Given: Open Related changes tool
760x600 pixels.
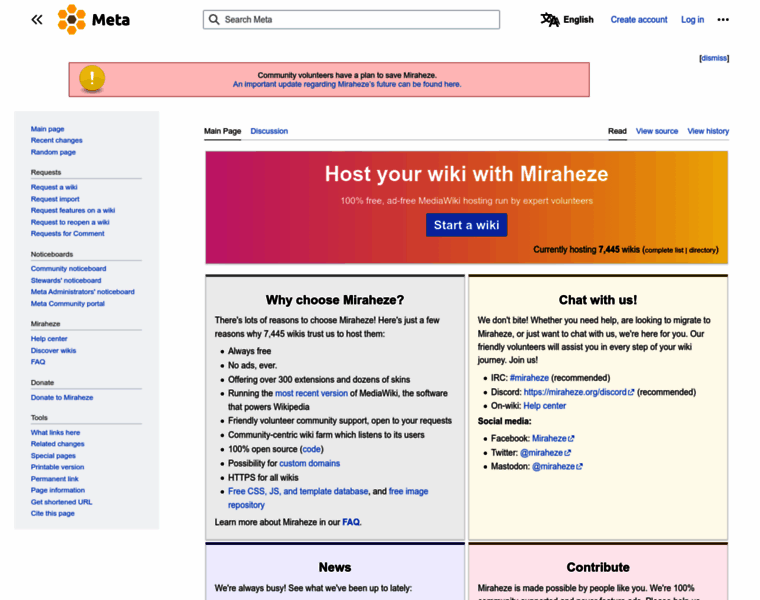Looking at the screenshot, I should (x=58, y=444).
